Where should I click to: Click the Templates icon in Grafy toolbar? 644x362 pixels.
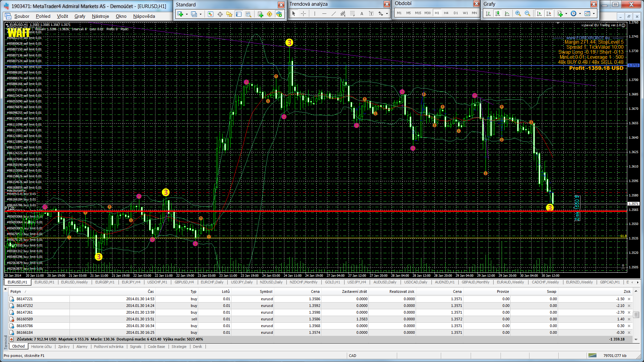(587, 13)
